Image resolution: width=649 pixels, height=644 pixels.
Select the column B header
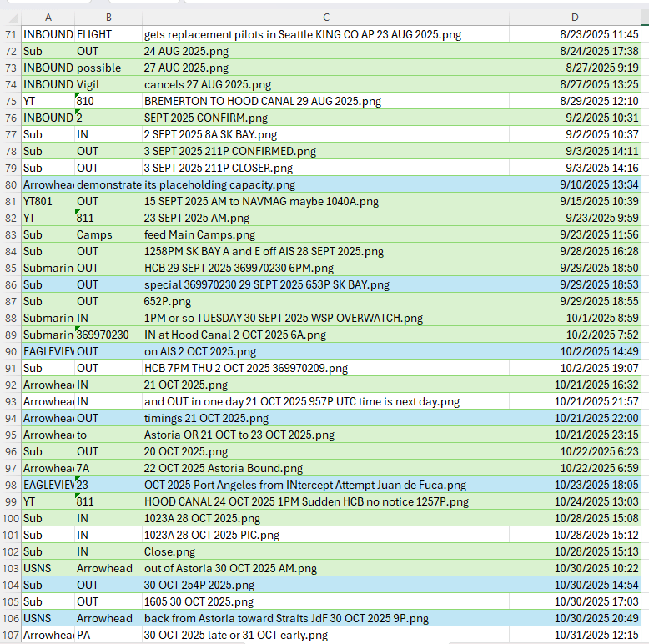coord(108,18)
